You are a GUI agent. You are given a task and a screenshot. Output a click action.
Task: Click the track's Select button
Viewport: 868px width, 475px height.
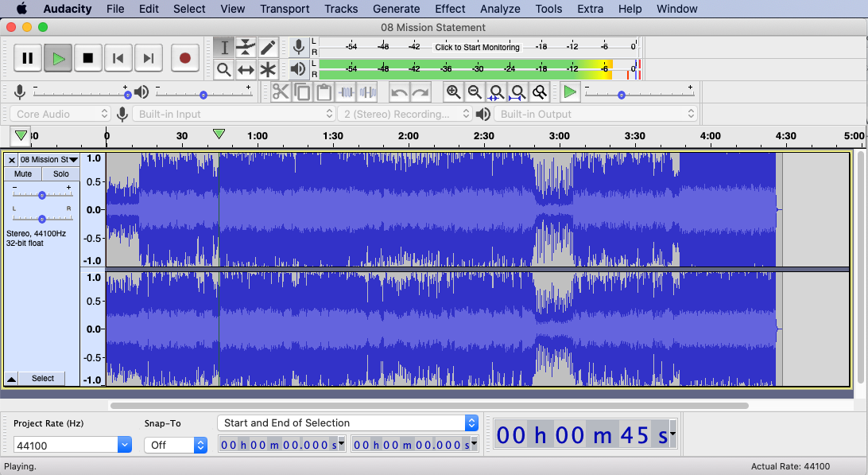[x=43, y=379]
